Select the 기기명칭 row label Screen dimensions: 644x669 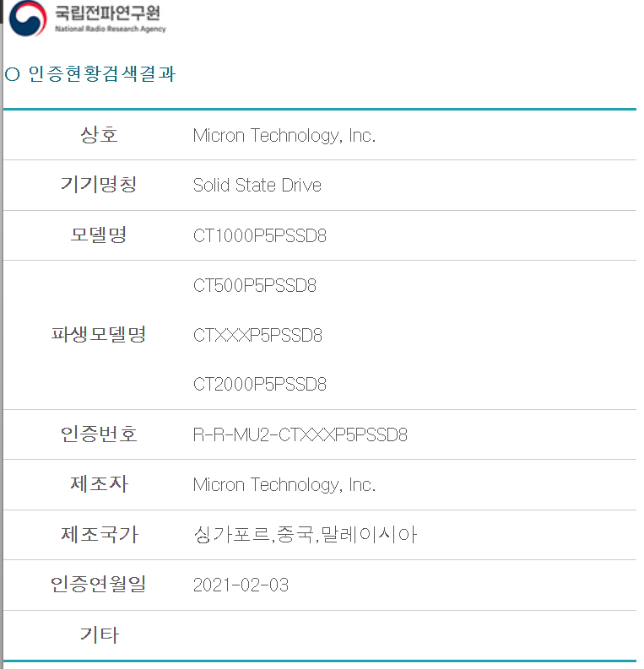[99, 186]
